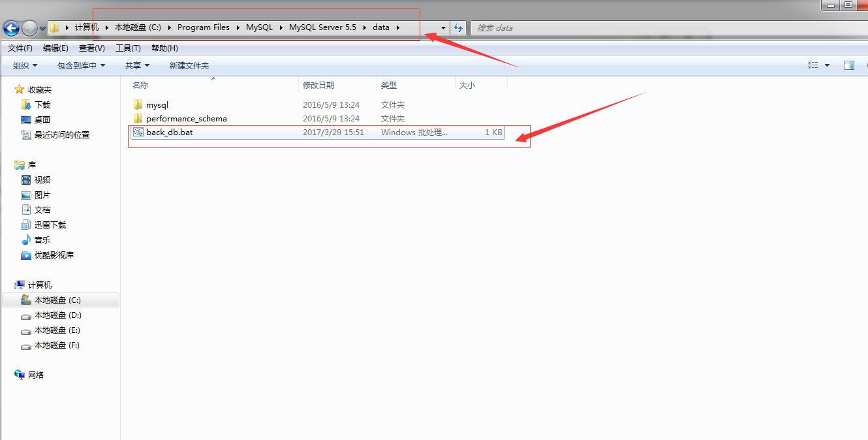This screenshot has width=868, height=440.
Task: Click the Back navigation arrow button
Action: (11, 28)
